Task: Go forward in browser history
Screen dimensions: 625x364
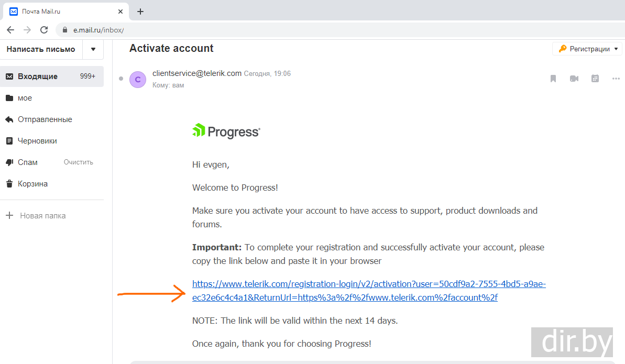Action: pos(27,30)
